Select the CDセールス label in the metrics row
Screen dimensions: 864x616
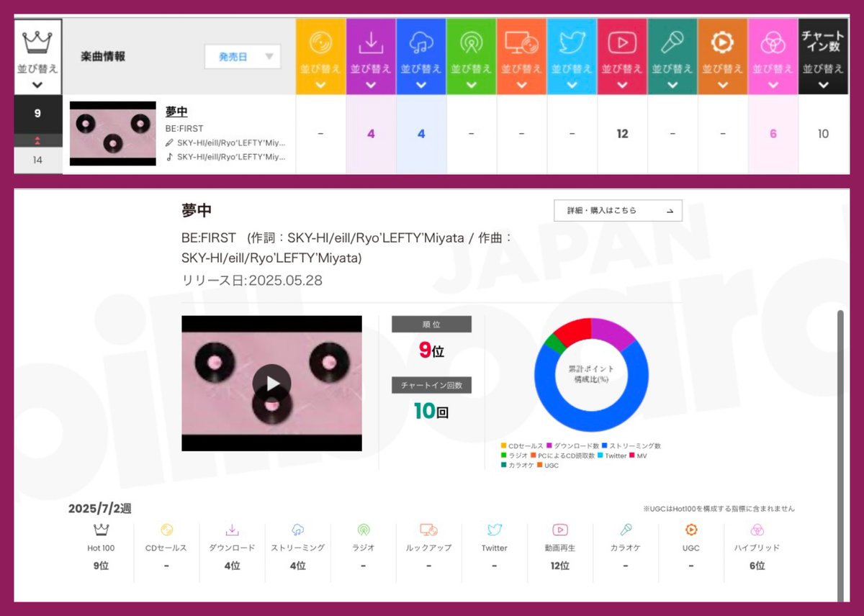pos(166,548)
